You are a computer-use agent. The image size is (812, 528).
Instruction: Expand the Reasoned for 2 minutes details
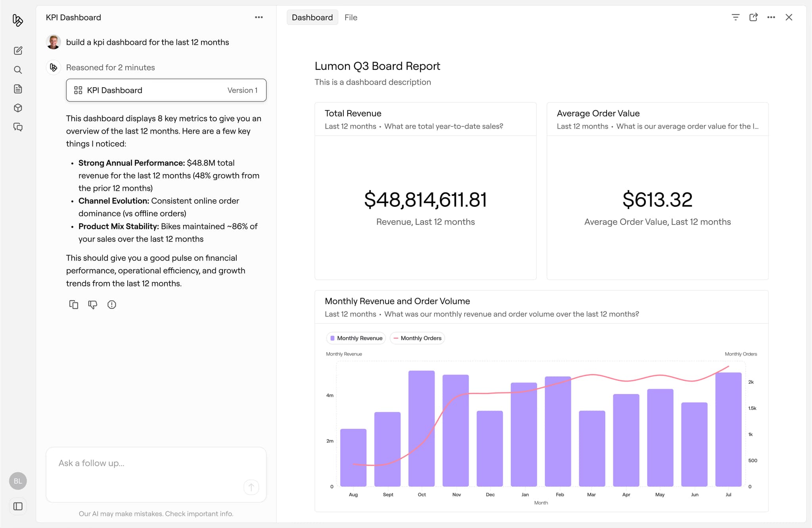(110, 67)
